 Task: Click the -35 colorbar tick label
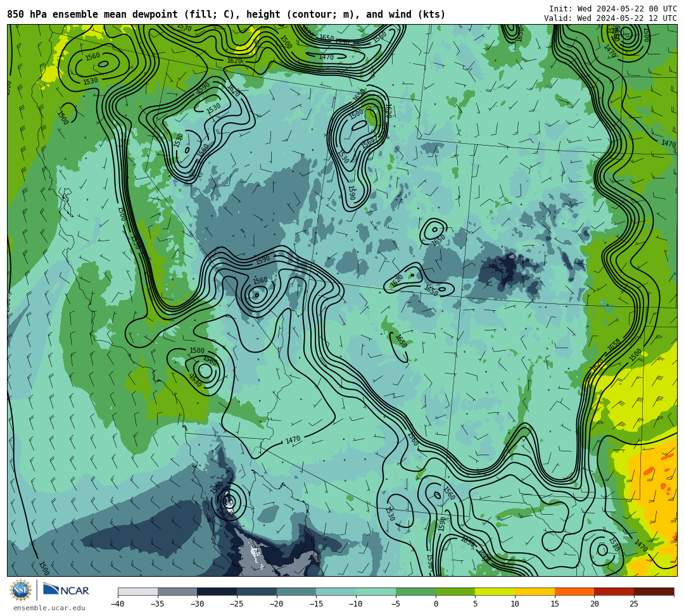[x=158, y=604]
